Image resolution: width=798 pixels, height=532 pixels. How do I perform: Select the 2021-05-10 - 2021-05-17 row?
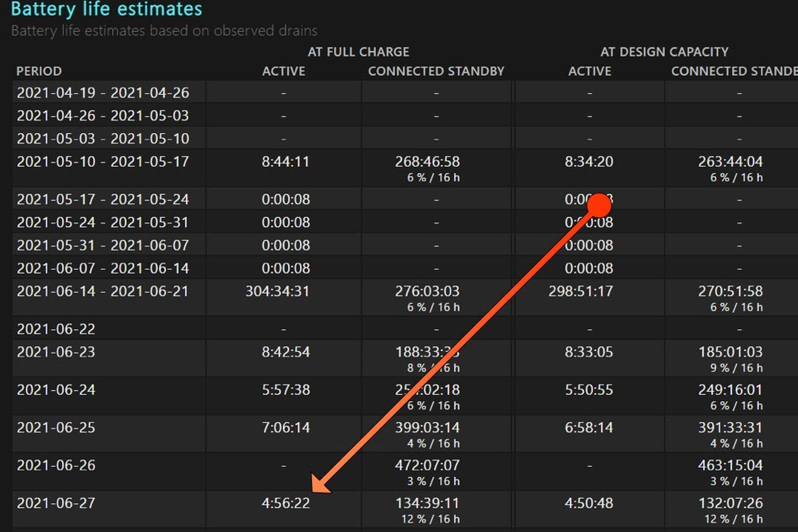[104, 162]
